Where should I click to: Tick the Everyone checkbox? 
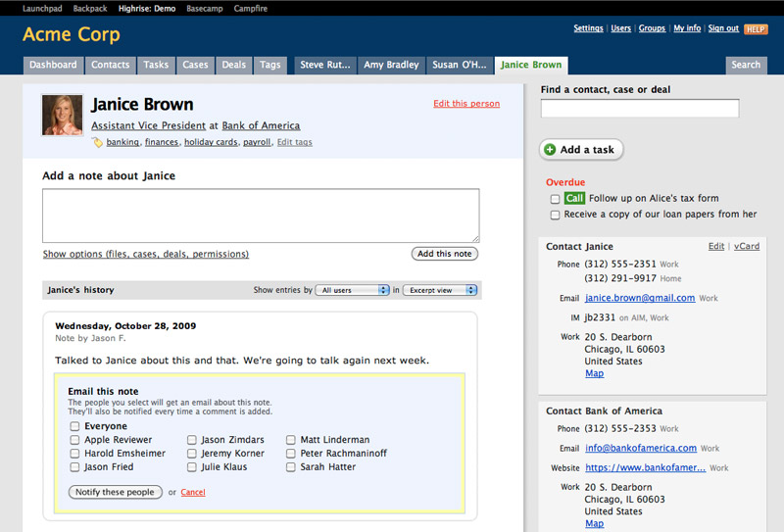click(x=74, y=426)
